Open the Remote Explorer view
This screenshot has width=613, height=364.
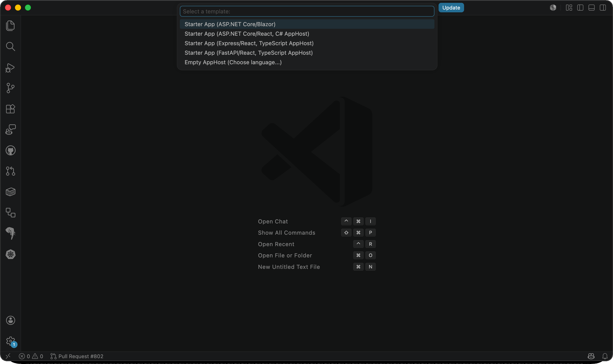click(10, 212)
